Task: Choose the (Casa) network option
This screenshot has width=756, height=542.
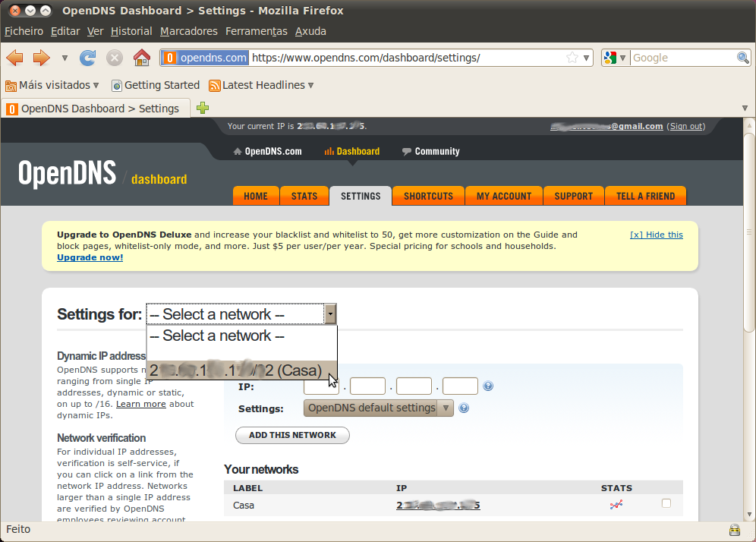Action: (x=241, y=370)
